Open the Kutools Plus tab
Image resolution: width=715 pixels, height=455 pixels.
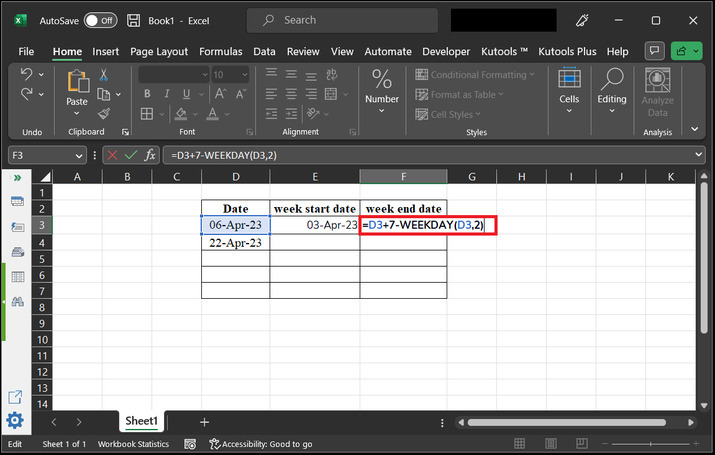(567, 52)
